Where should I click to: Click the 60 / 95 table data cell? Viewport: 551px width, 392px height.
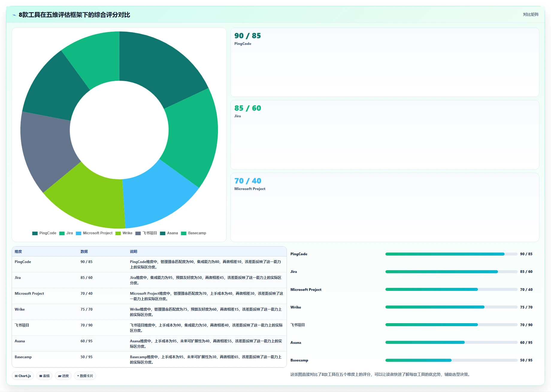click(87, 341)
